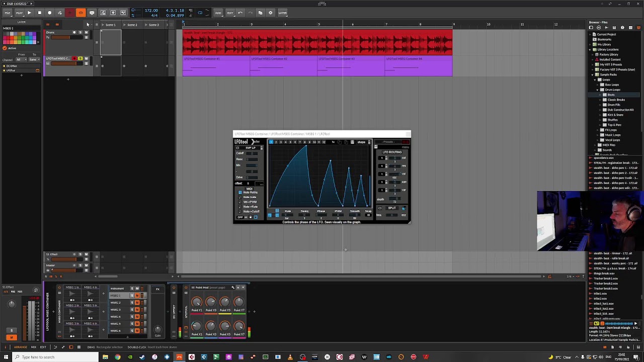
Task: Click the SPLIT button in LFOTool
Action: [x=392, y=208]
